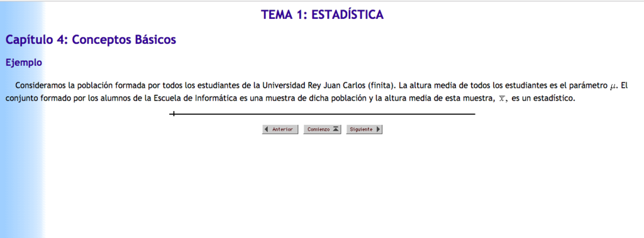
Task: Advance to next page with Siguiente
Action: point(364,129)
